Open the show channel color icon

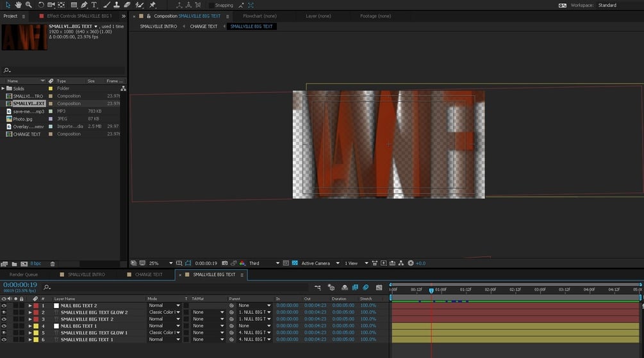click(242, 263)
